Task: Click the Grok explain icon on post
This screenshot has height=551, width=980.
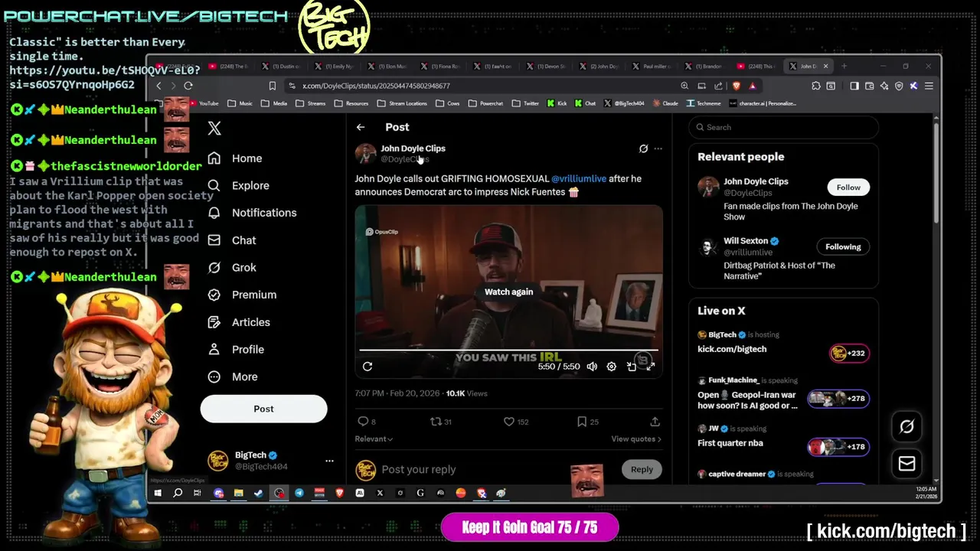Action: pyautogui.click(x=643, y=148)
